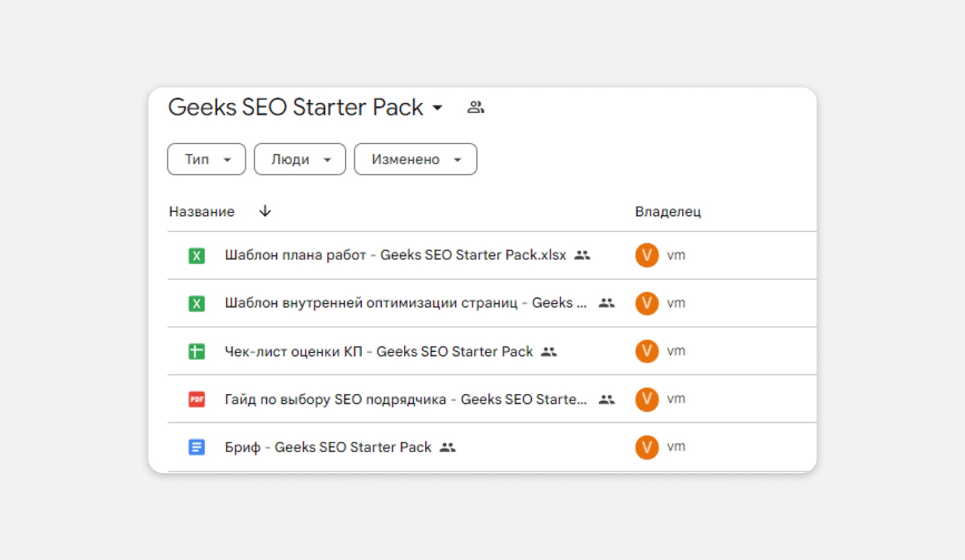Viewport: 965px width, 560px height.
Task: Open the Люди filter dropdown
Action: (300, 159)
